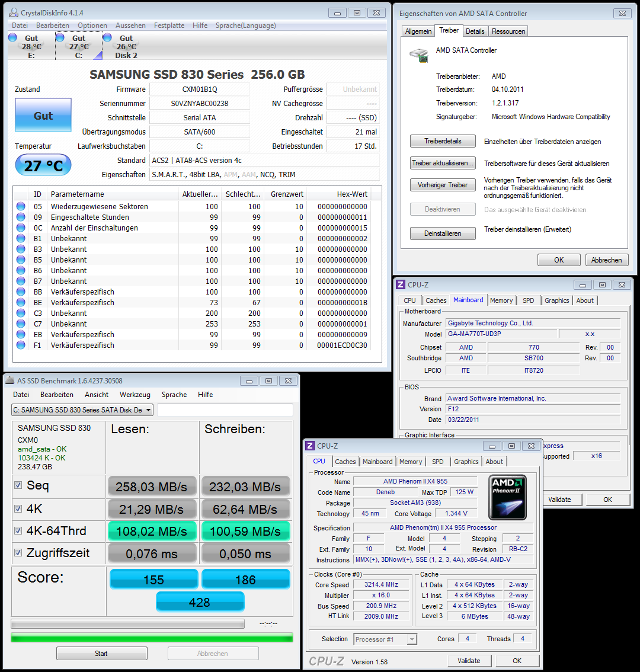Switch to the Ressourcen tab

click(x=508, y=31)
